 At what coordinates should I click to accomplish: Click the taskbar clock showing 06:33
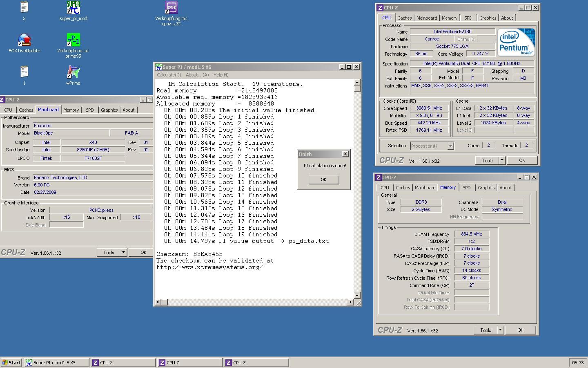pyautogui.click(x=578, y=362)
